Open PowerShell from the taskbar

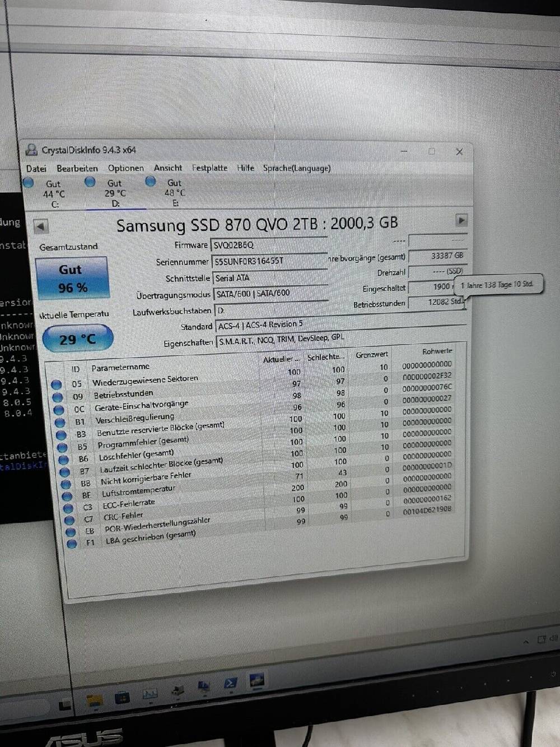coord(230,683)
